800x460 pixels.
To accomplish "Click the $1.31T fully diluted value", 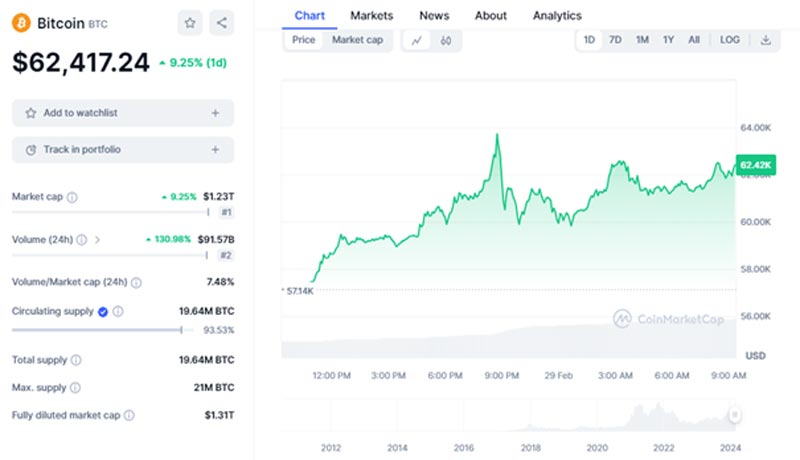I will [219, 415].
